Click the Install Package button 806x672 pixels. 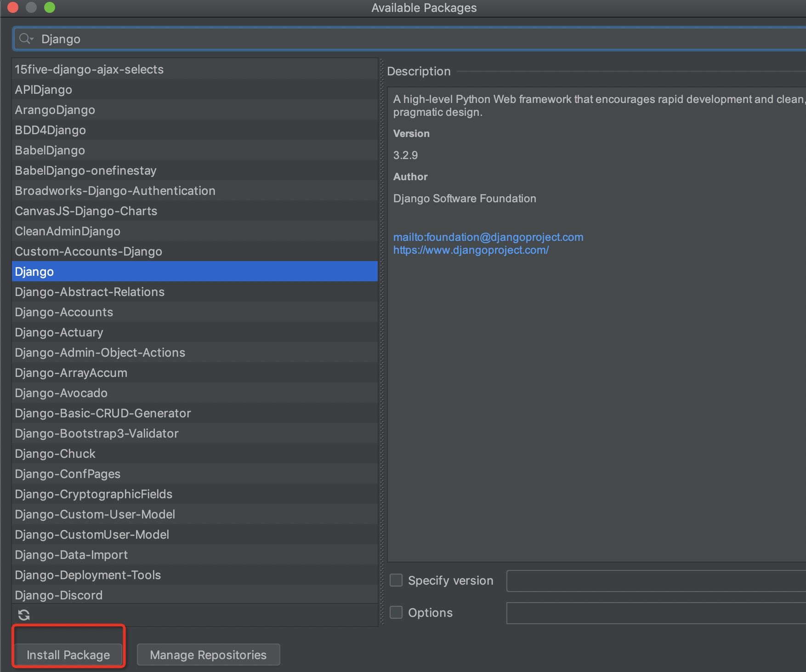(x=68, y=655)
